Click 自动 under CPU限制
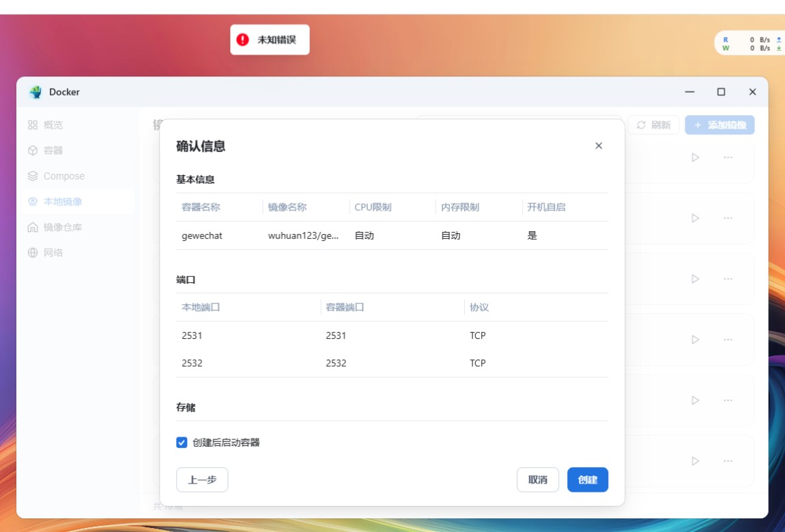The width and height of the screenshot is (785, 532). (x=364, y=235)
